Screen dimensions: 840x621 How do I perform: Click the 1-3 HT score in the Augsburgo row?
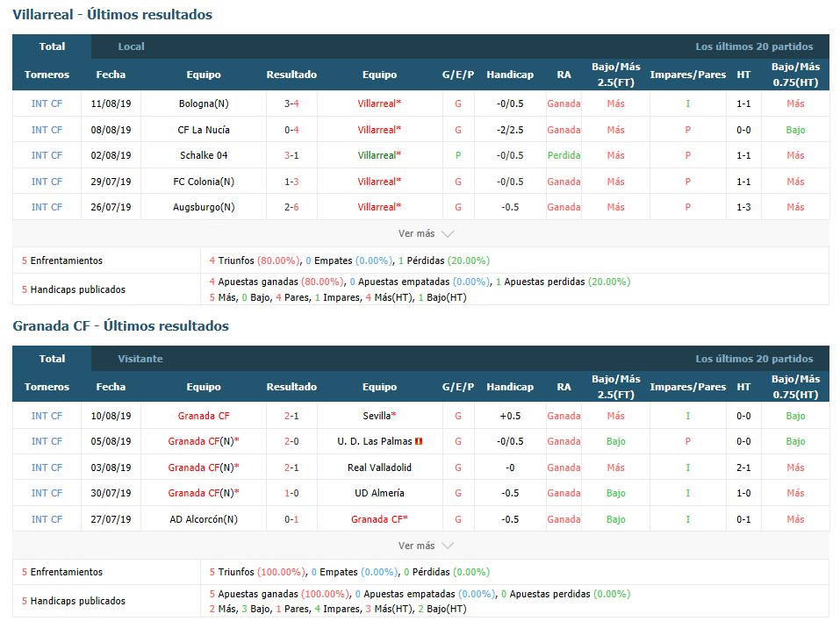pos(743,207)
